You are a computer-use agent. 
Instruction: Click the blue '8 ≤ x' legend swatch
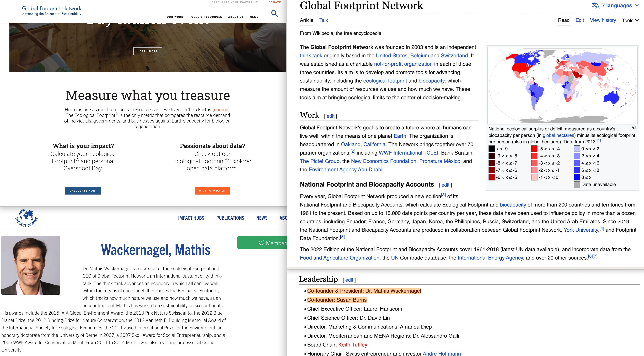click(577, 177)
